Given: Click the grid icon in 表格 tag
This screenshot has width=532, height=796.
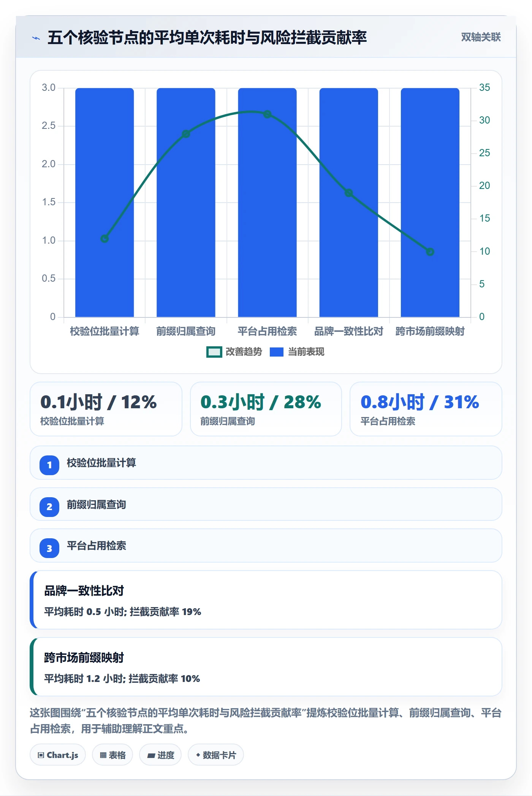Looking at the screenshot, I should tap(103, 755).
